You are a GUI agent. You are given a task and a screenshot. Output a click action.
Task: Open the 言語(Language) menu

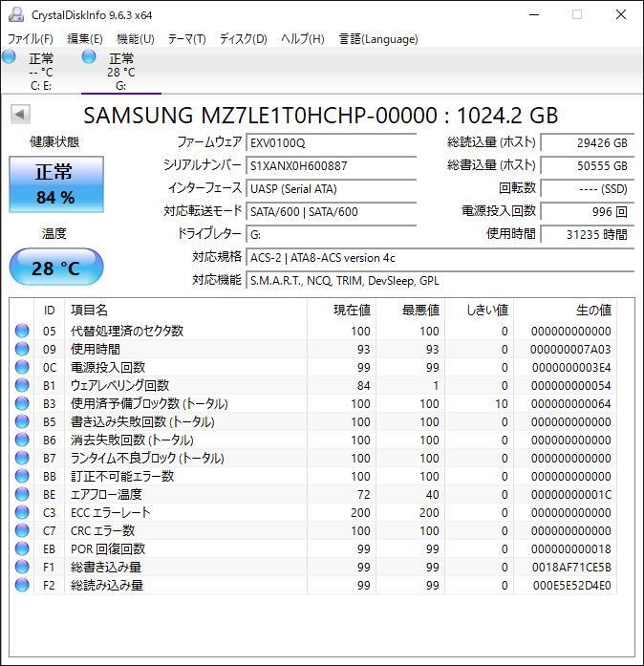(x=378, y=39)
